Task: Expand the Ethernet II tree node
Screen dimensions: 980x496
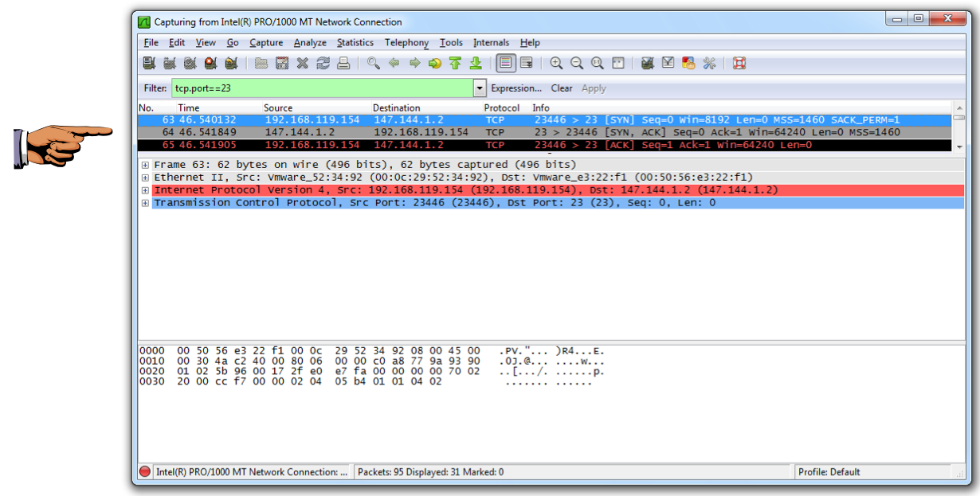Action: pyautogui.click(x=145, y=178)
